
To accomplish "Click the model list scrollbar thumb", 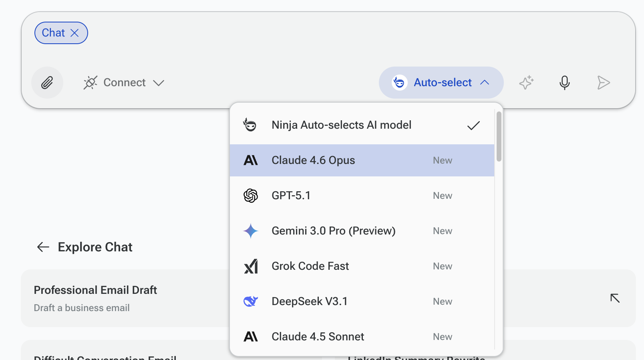I will 499,136.
